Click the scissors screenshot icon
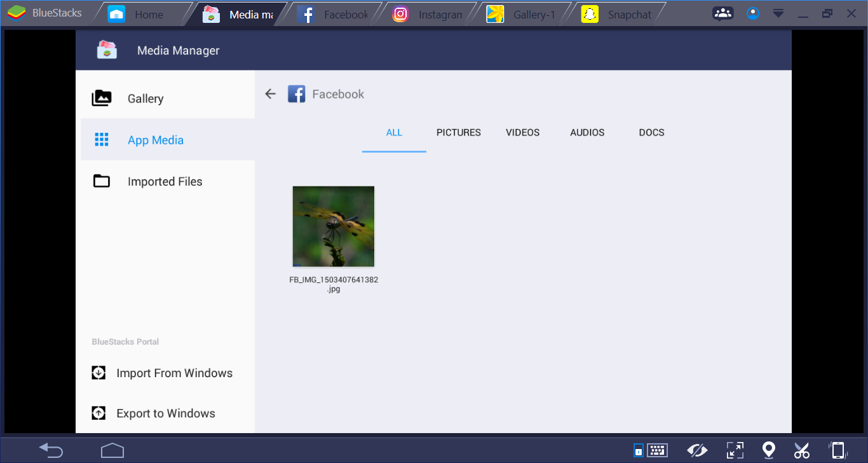 click(802, 450)
